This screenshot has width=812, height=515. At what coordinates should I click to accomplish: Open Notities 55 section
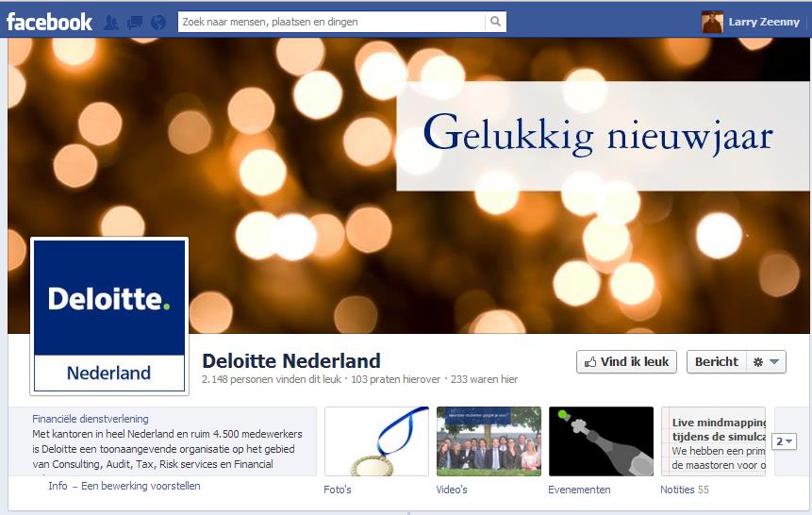[x=684, y=490]
